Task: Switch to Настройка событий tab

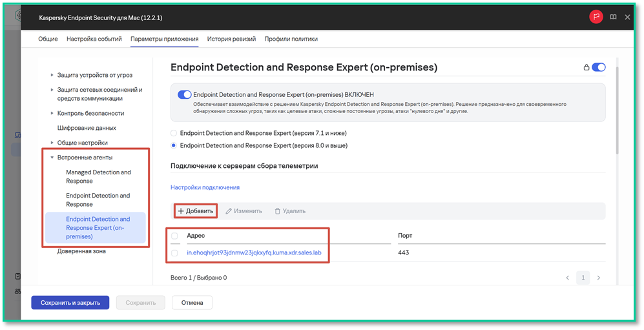Action: [x=94, y=39]
